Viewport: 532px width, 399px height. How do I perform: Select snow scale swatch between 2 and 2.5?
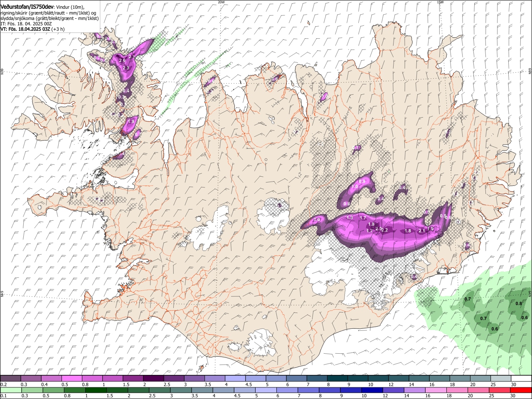(x=153, y=379)
